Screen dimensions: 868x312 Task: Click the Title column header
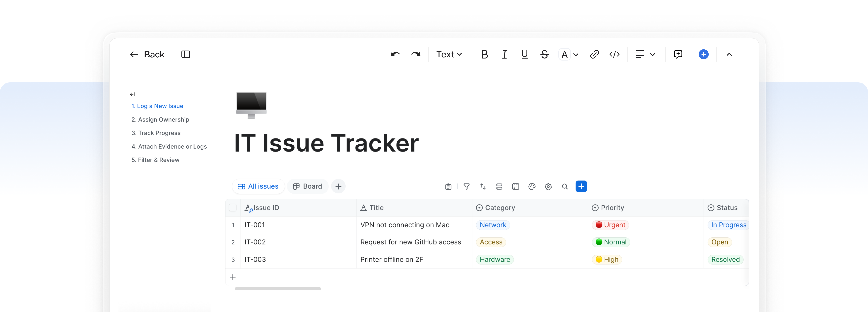pos(414,208)
